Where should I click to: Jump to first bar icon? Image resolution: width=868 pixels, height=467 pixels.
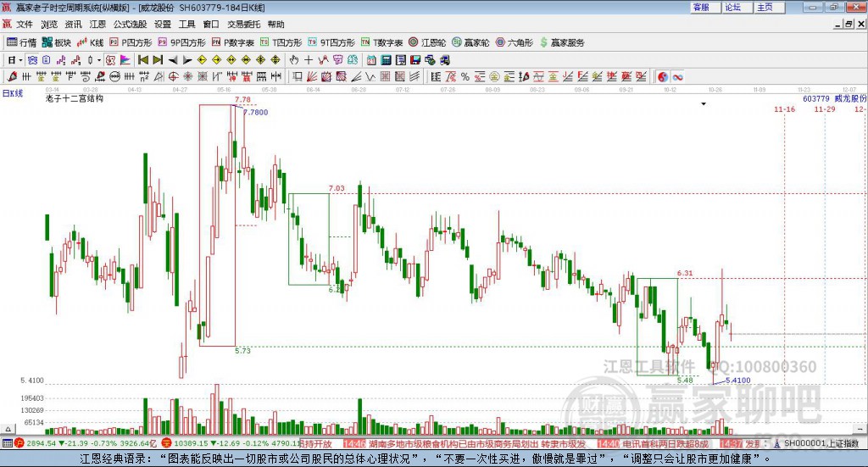[142, 60]
